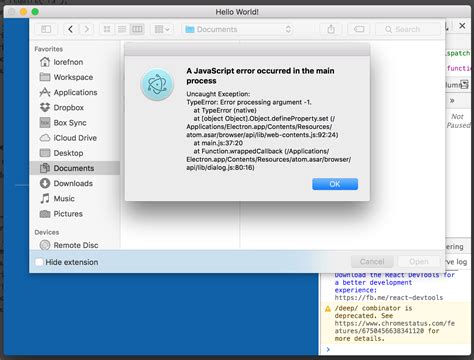Toggle the Hide extension checkbox
474x360 pixels.
pyautogui.click(x=39, y=262)
